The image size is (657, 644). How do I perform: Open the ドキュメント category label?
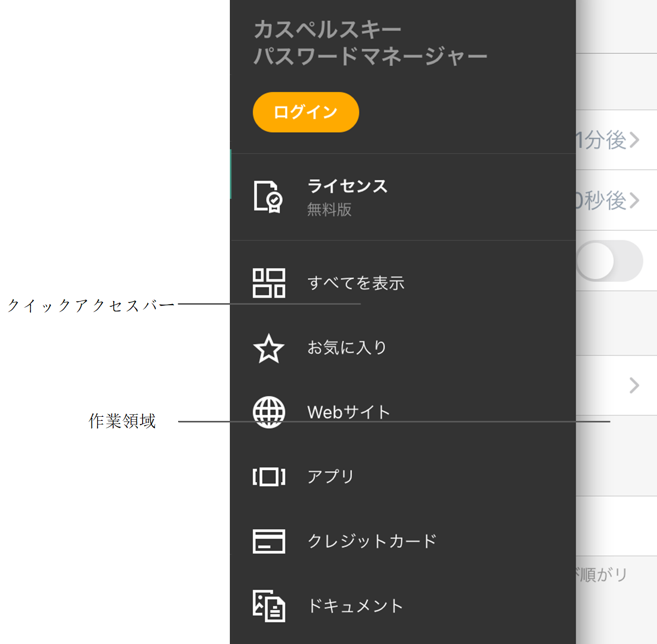coord(355,606)
